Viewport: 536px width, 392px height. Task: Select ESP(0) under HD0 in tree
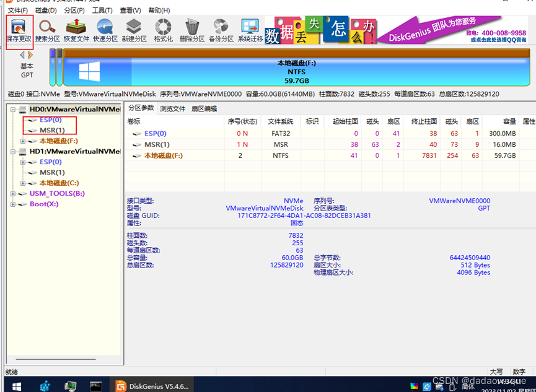point(51,120)
